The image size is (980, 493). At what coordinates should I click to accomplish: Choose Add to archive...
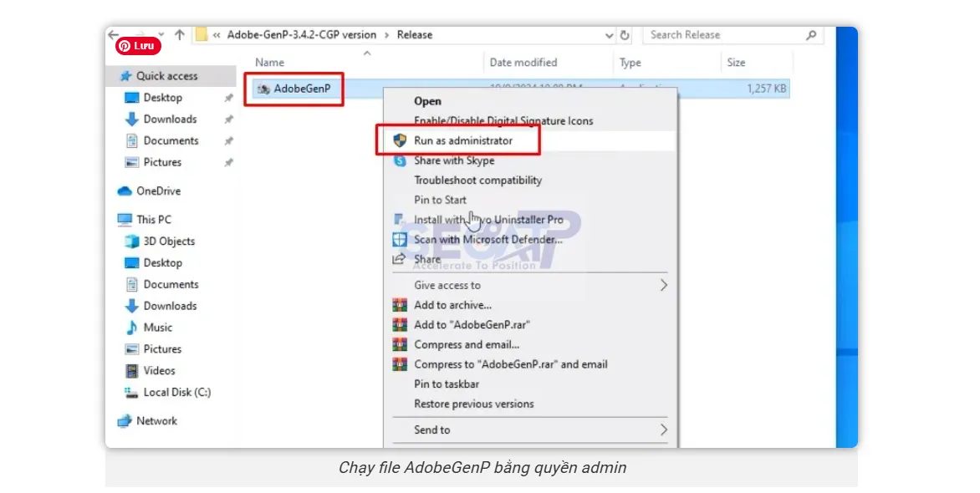[x=452, y=306]
